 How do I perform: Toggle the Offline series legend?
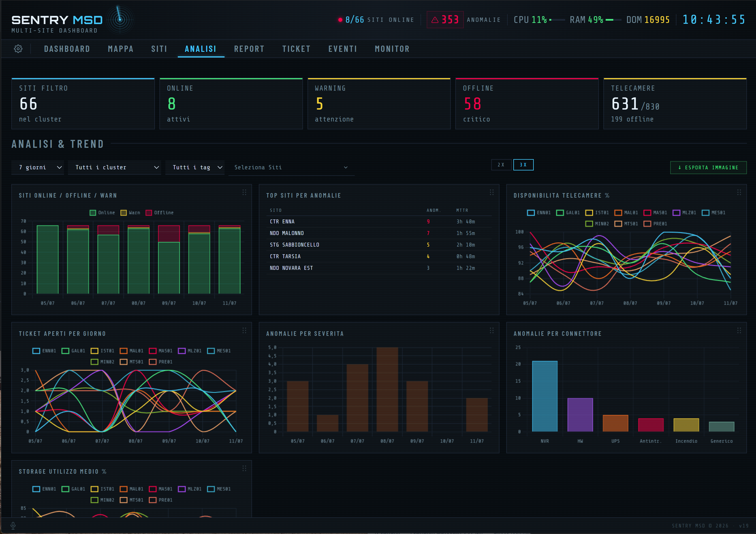(x=159, y=213)
